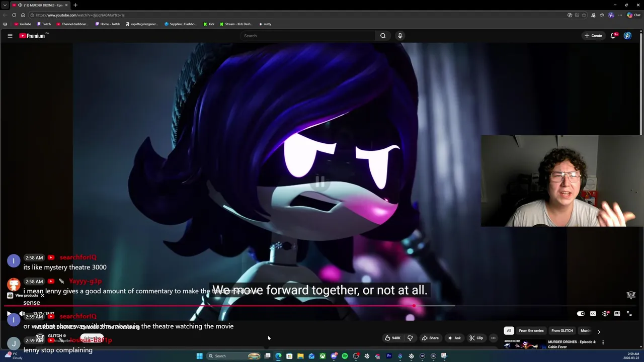Screen dimensions: 644x362
Task: Mute the video with the volume icon
Action: pos(22,314)
